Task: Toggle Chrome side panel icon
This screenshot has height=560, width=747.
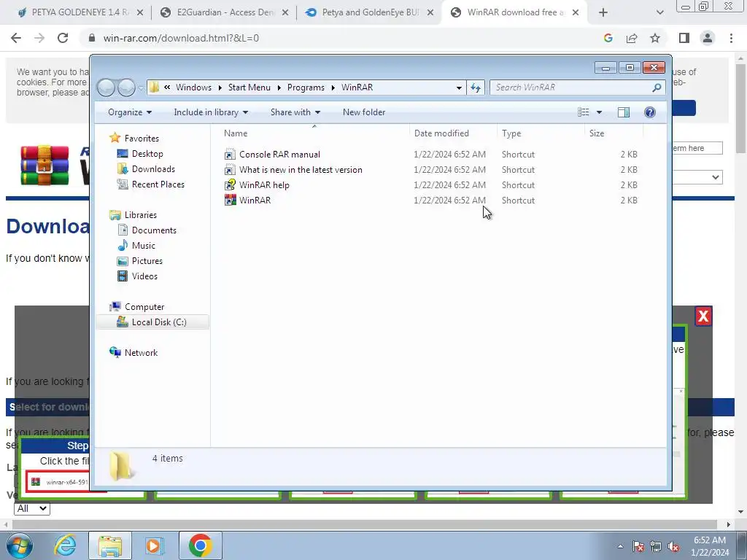Action: 684,38
